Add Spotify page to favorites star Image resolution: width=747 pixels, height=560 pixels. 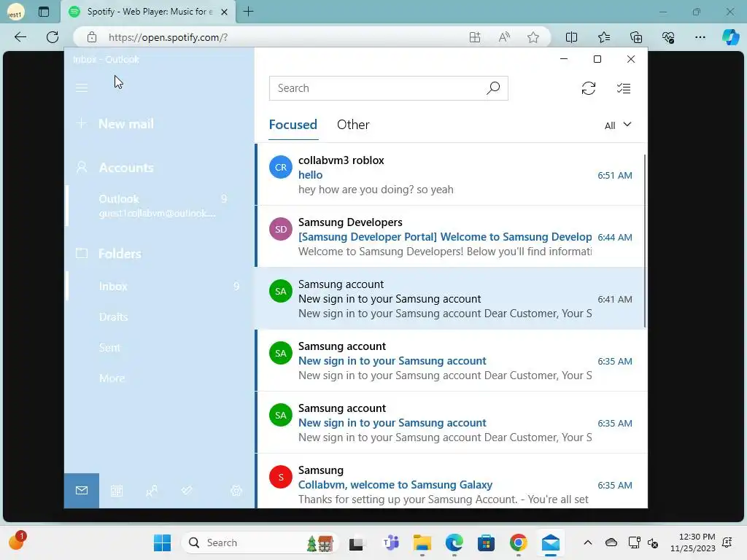tap(533, 37)
